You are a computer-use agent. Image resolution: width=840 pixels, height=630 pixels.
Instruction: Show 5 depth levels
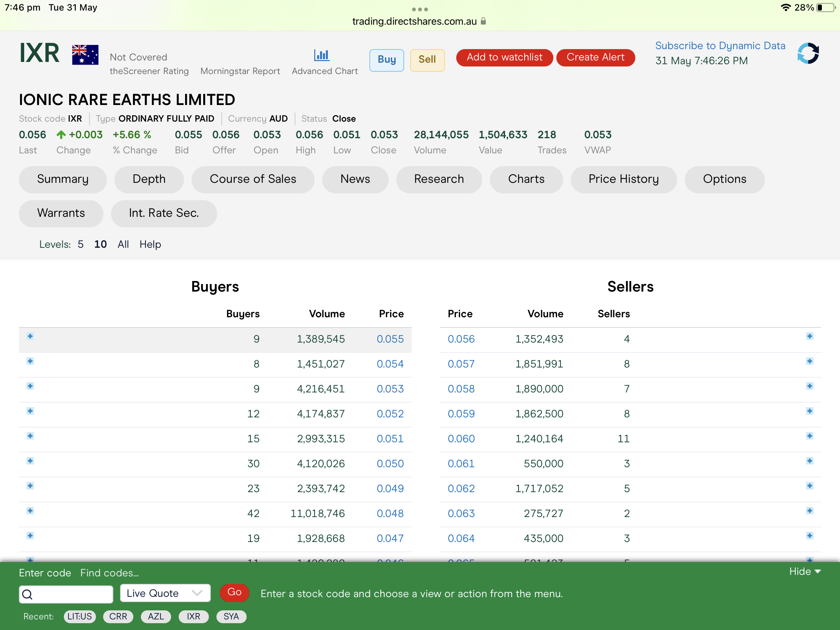[x=80, y=244]
